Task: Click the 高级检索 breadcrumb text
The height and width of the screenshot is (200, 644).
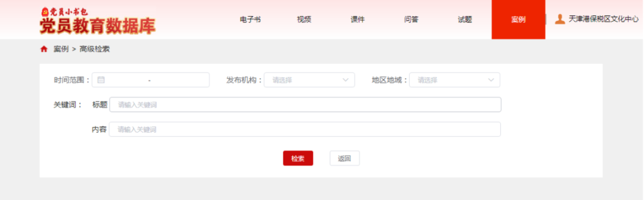Action: point(94,49)
